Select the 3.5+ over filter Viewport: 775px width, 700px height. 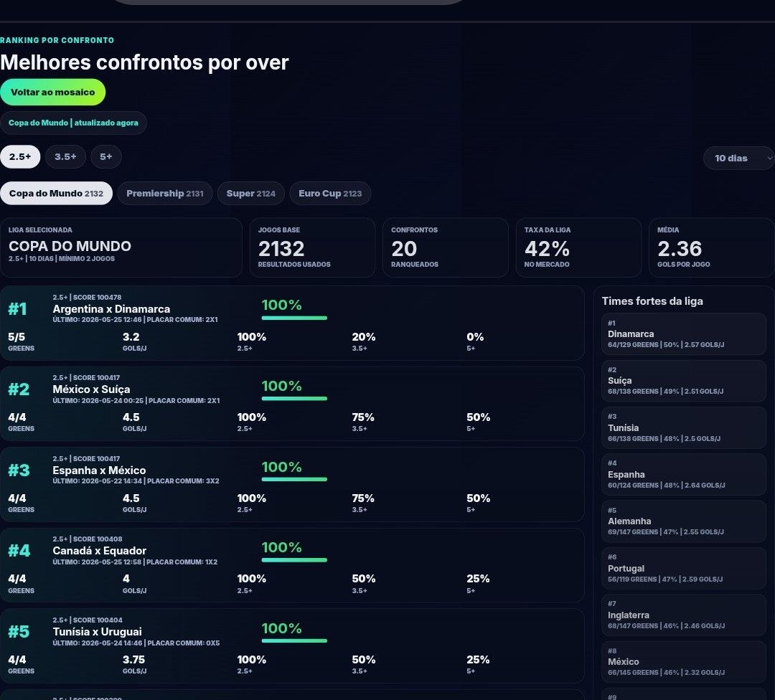point(65,156)
